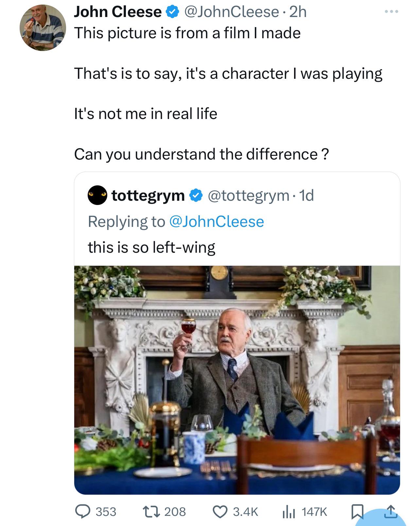Open the John Cleese display name
Screen dimensions: 420x526
click(x=117, y=12)
